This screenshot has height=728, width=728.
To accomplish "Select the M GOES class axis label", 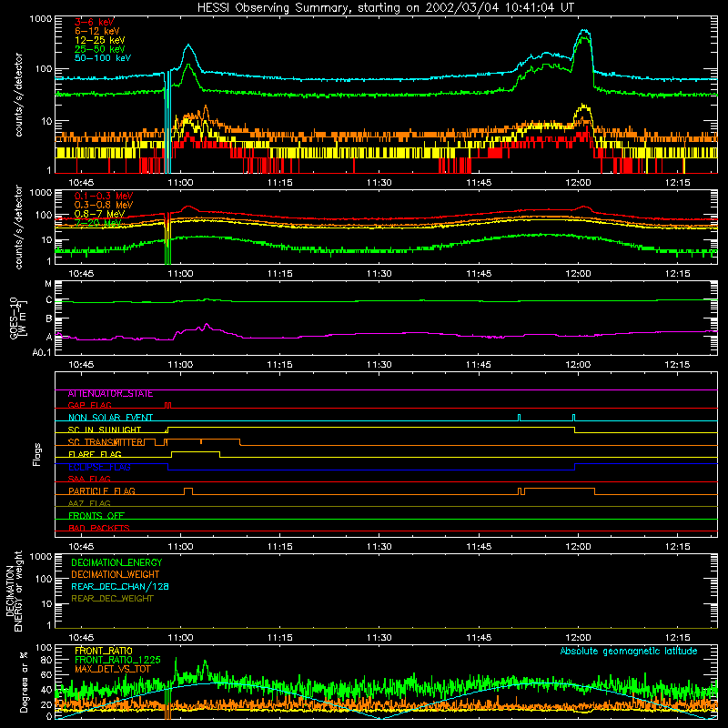I will click(x=48, y=284).
